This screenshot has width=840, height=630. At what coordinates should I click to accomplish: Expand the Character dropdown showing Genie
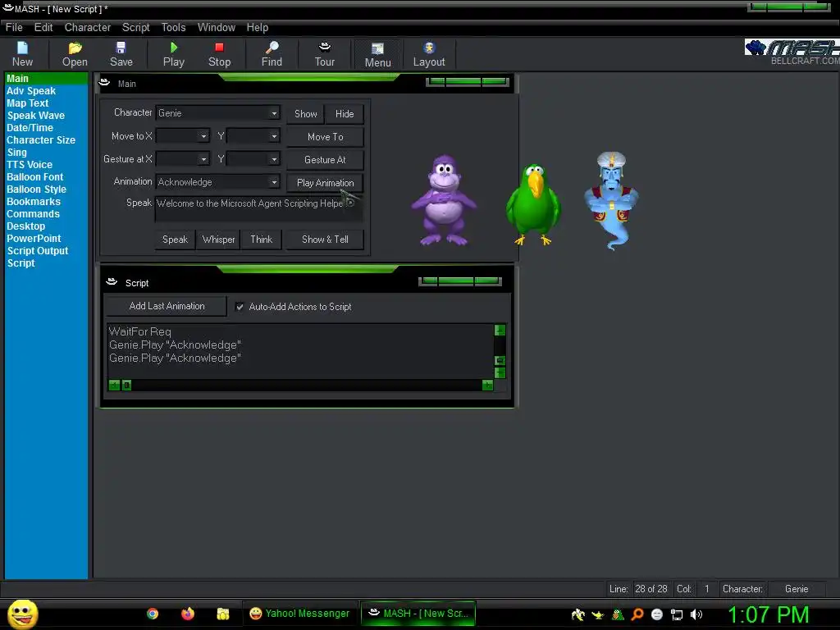pos(274,113)
